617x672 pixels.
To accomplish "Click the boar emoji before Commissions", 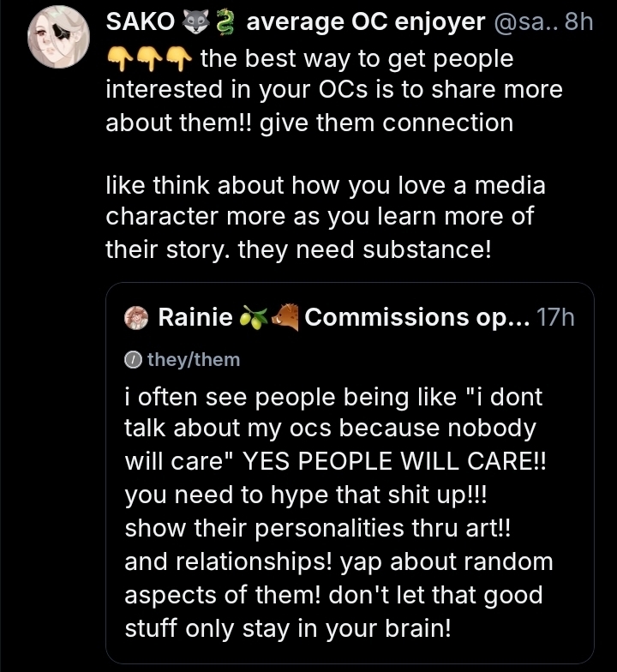I will click(x=285, y=318).
